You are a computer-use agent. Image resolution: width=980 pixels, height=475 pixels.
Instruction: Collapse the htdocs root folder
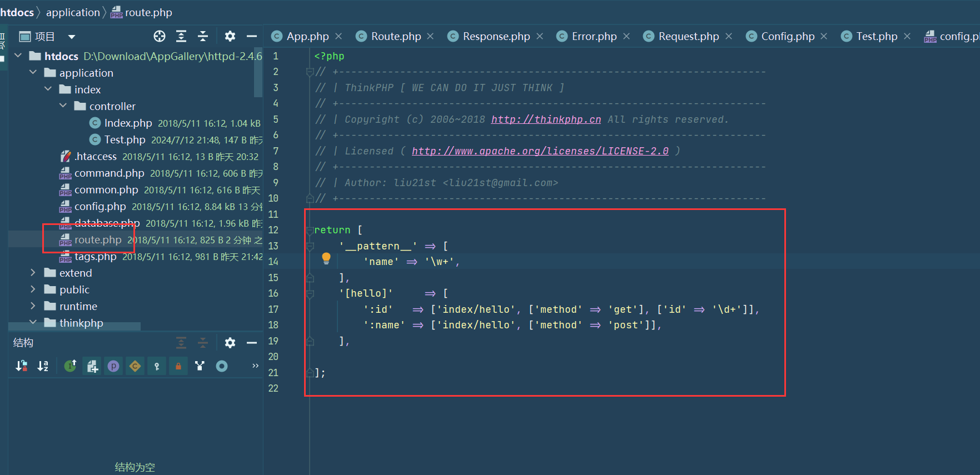click(x=18, y=56)
